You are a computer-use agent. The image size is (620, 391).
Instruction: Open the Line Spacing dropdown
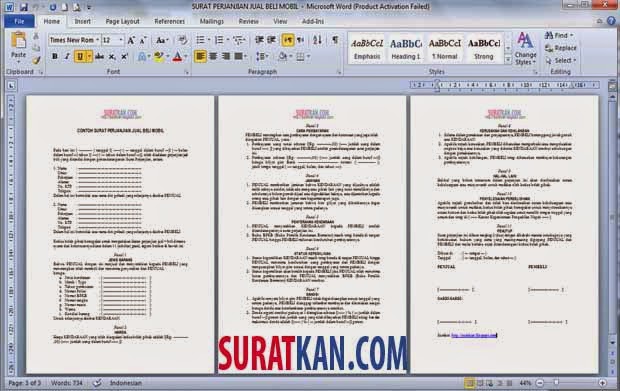click(262, 57)
